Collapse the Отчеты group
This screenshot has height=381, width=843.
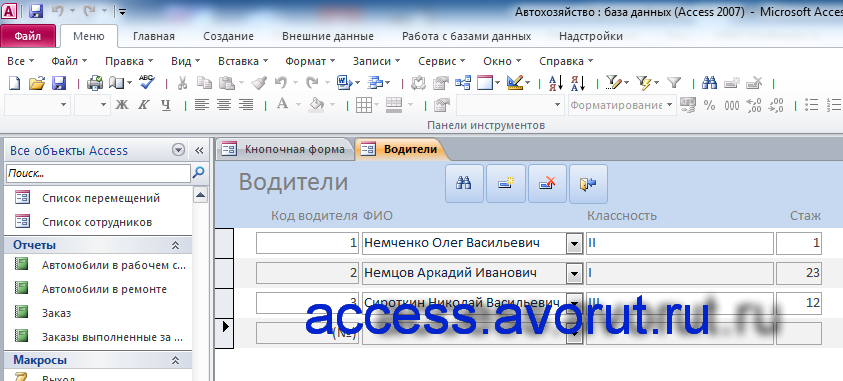175,245
